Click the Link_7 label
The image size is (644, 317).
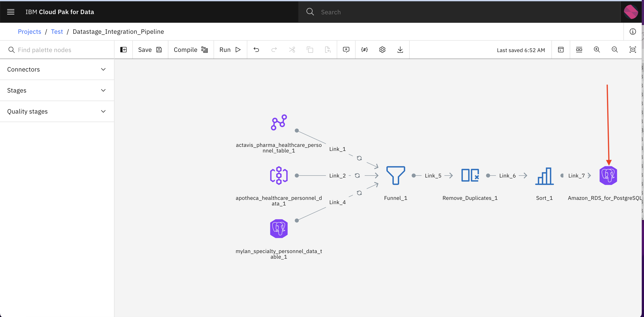point(576,175)
